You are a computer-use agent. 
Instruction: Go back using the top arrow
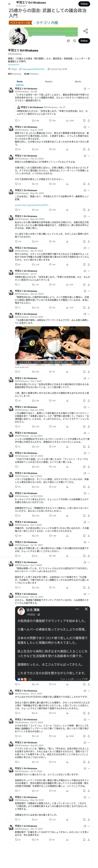pos(9,4)
